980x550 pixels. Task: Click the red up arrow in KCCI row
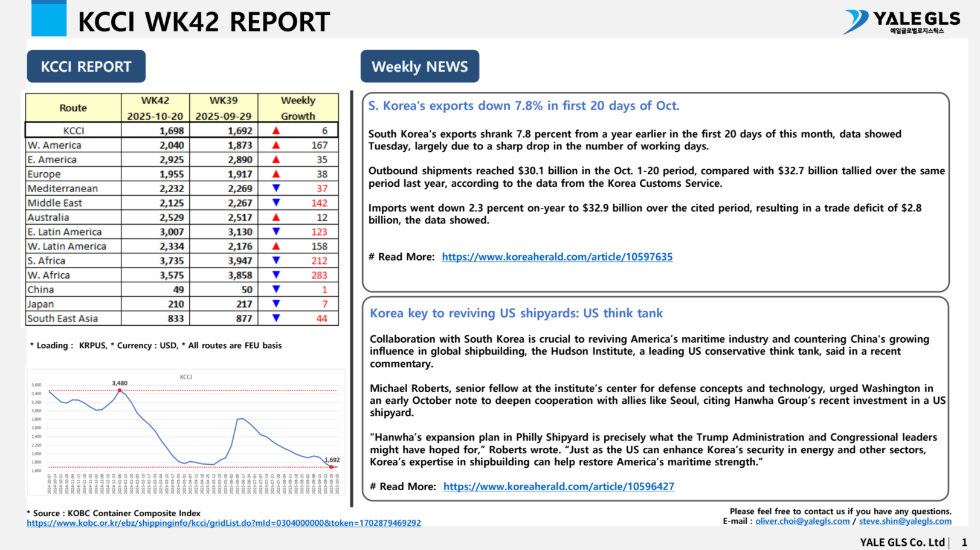click(x=276, y=131)
